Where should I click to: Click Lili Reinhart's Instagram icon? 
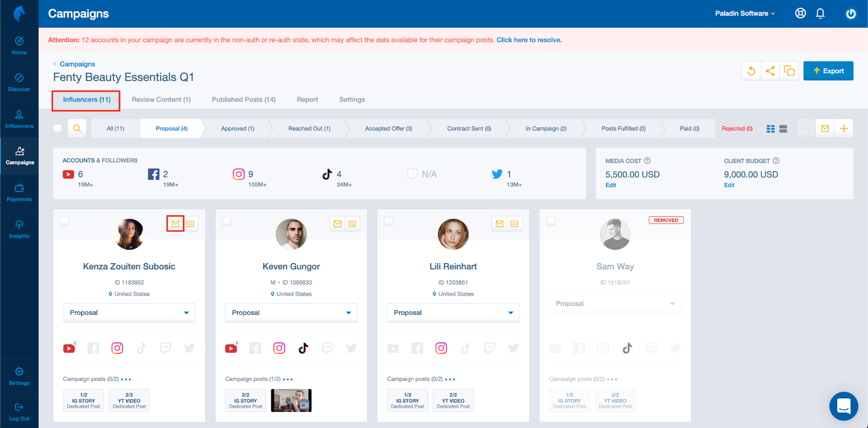pyautogui.click(x=441, y=348)
